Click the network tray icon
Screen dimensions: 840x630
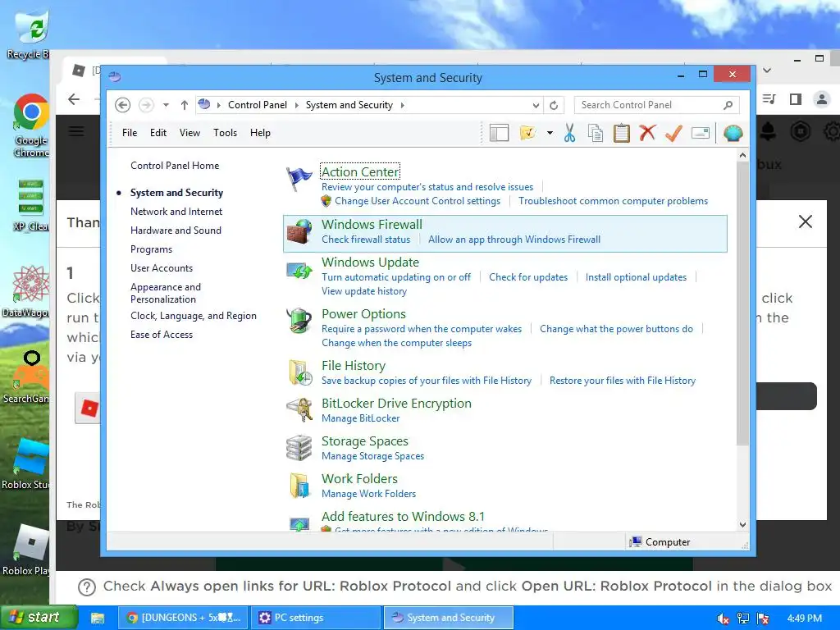(x=743, y=619)
